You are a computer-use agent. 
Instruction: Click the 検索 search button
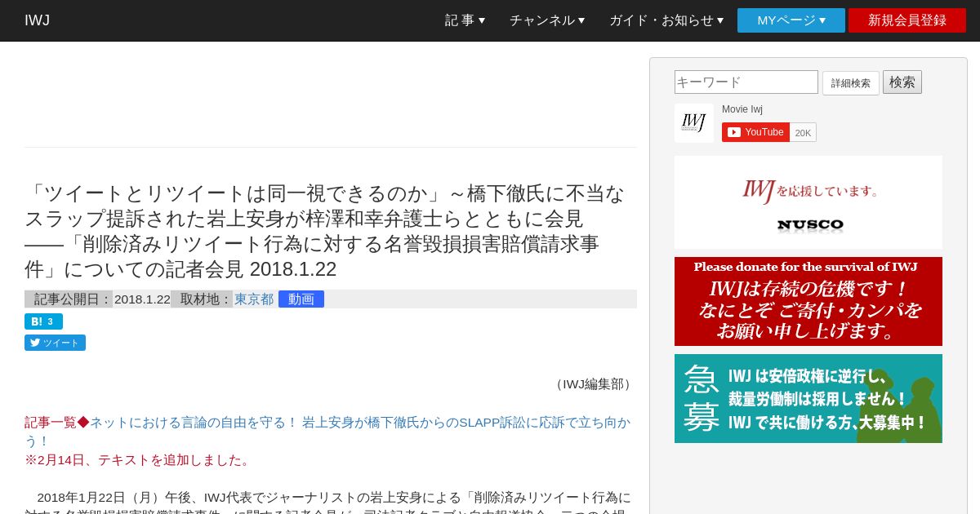(902, 82)
